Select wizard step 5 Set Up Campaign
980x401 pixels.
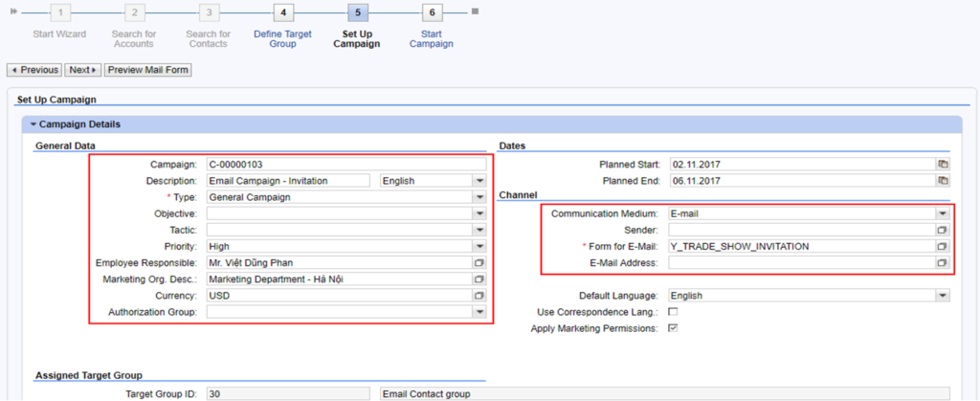point(358,11)
